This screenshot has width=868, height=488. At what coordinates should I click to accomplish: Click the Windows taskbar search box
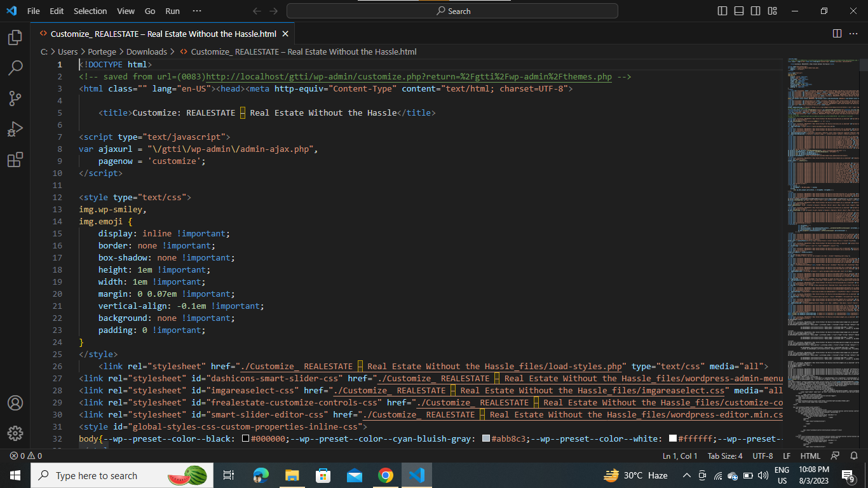(x=122, y=475)
